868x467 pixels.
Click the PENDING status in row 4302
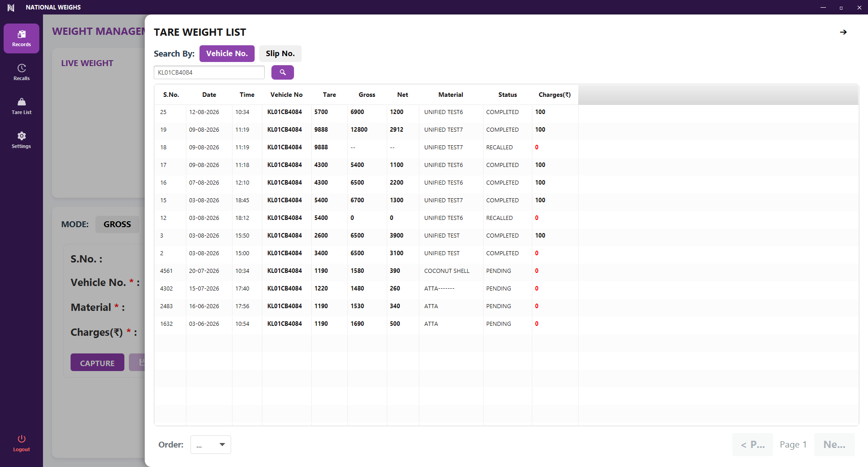pos(498,288)
